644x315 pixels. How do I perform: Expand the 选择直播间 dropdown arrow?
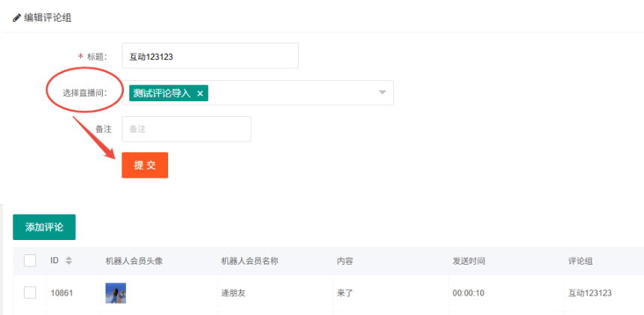click(382, 93)
